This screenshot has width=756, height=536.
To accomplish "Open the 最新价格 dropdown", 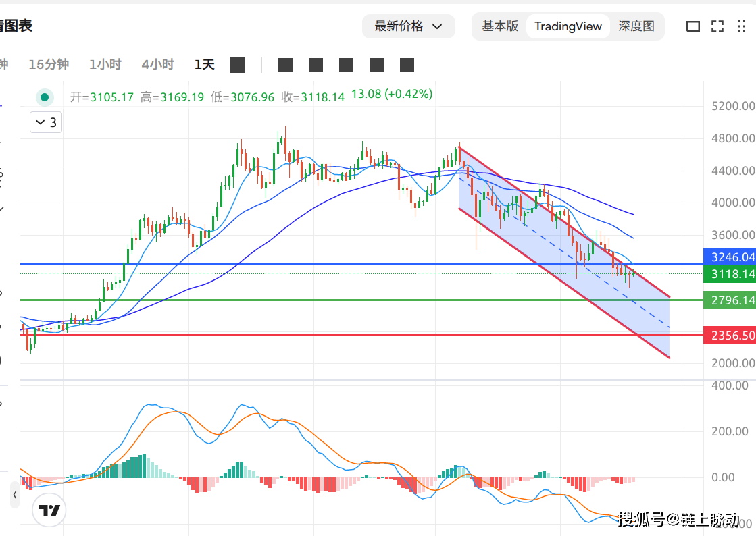I will 408,26.
